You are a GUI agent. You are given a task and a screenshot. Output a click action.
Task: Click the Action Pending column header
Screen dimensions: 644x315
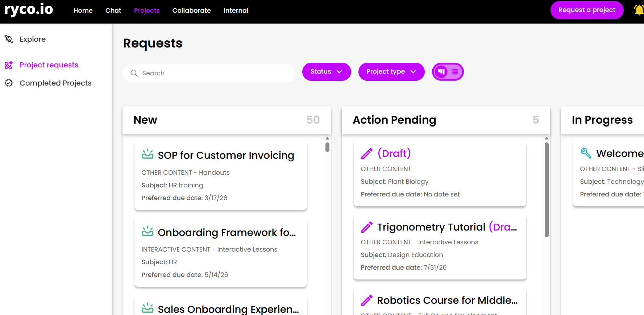[x=446, y=120]
